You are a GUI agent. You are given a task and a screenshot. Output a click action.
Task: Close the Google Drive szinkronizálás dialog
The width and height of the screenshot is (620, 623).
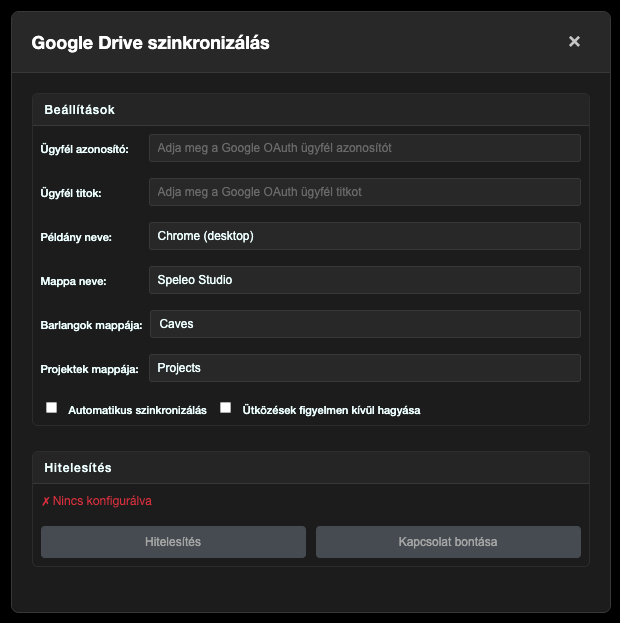click(x=574, y=42)
